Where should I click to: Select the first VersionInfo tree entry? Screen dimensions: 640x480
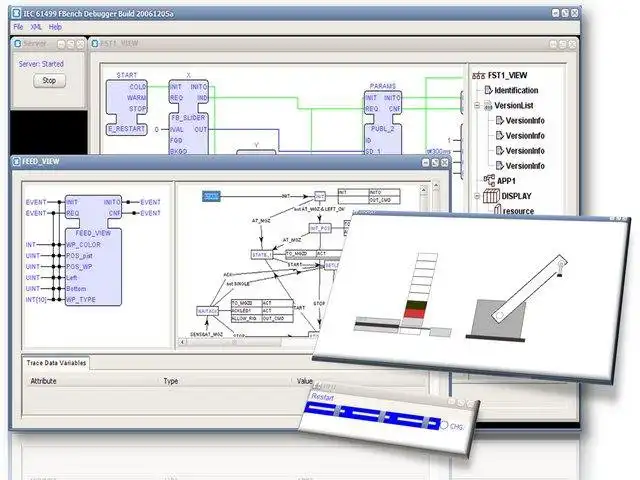[520, 120]
